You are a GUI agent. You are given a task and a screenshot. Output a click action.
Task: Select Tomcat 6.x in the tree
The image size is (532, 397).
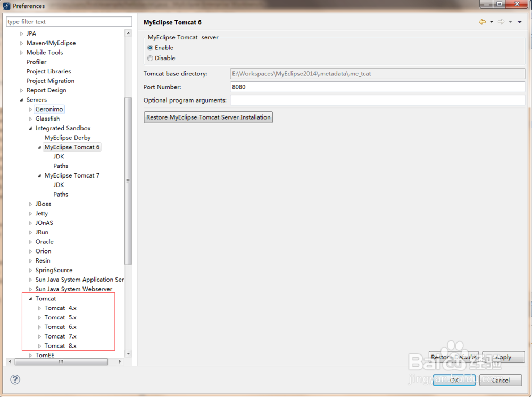[61, 327]
